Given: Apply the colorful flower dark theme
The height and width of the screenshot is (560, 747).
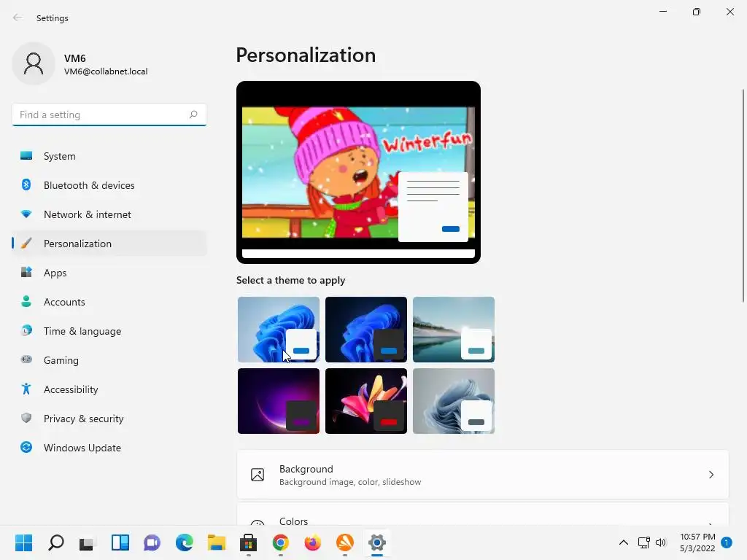Looking at the screenshot, I should [366, 400].
